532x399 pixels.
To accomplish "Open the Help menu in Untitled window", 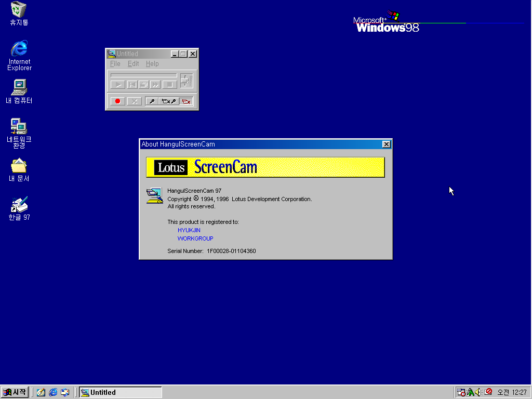I will [x=152, y=63].
